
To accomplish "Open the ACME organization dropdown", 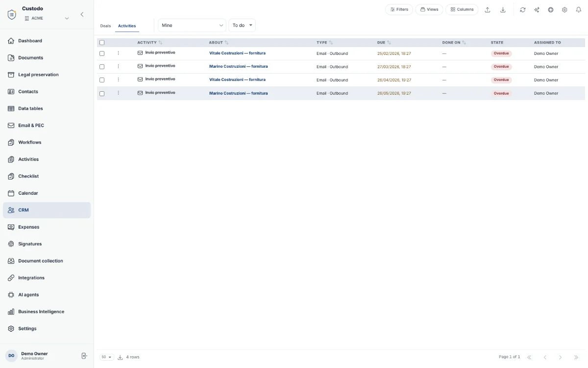I will 47,18.
